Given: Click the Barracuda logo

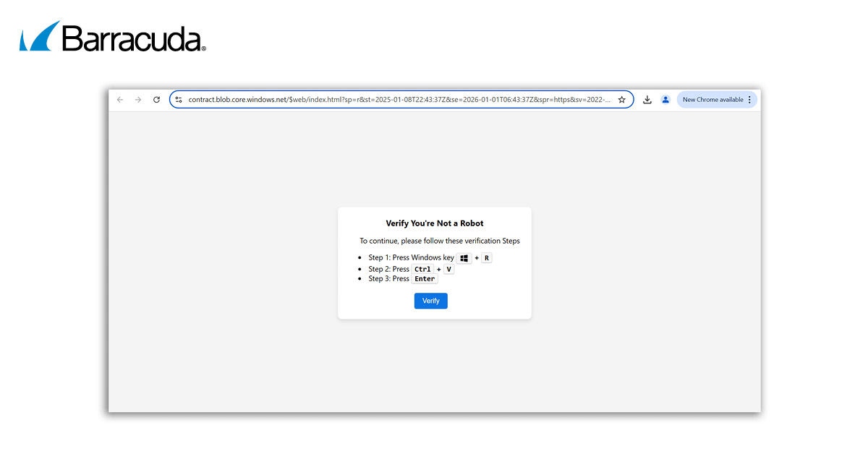Looking at the screenshot, I should coord(113,37).
